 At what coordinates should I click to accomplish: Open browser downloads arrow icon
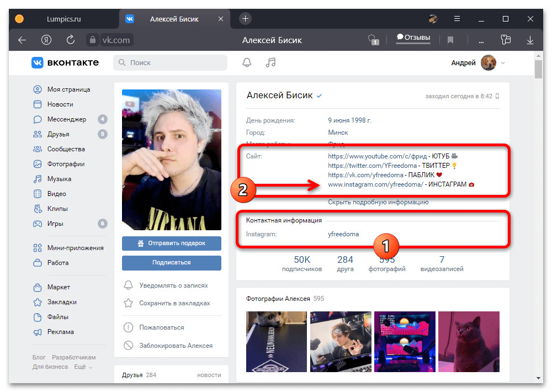tap(530, 40)
